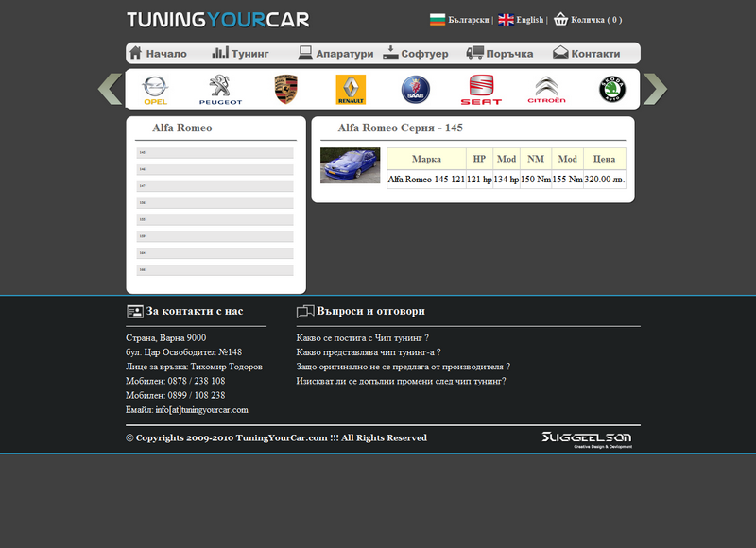This screenshot has width=756, height=548.
Task: Click the blue Alfa Romeo 145 photo
Action: (350, 165)
